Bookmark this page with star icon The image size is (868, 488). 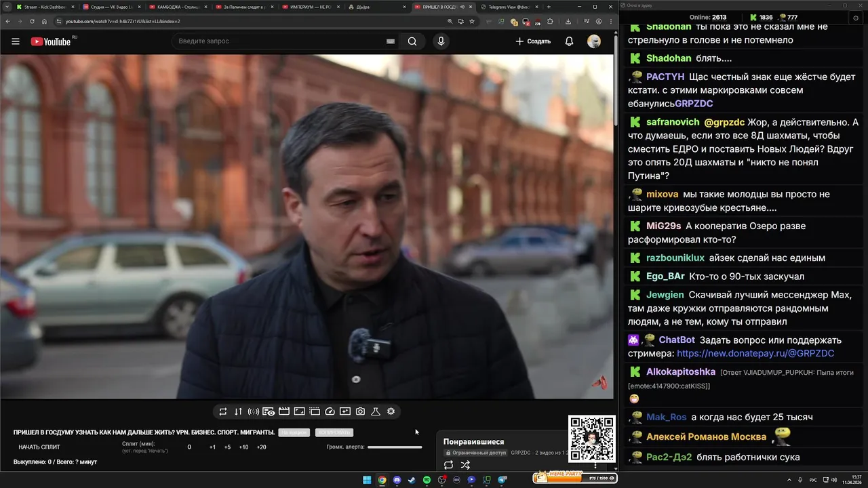pos(472,21)
